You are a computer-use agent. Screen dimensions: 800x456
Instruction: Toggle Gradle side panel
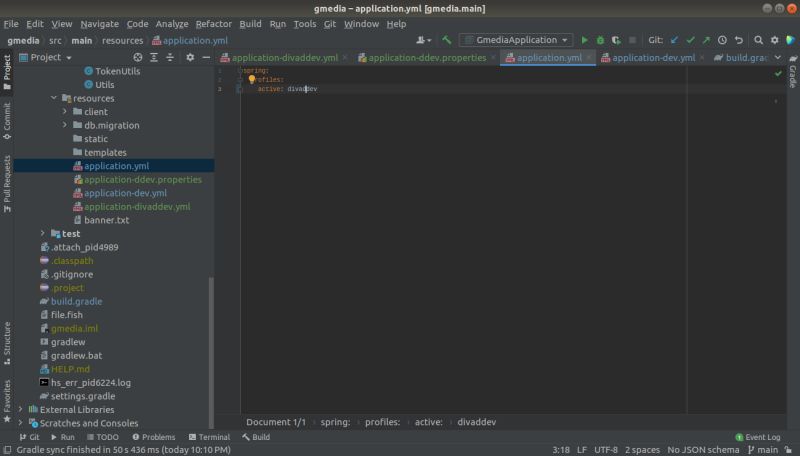(x=793, y=71)
